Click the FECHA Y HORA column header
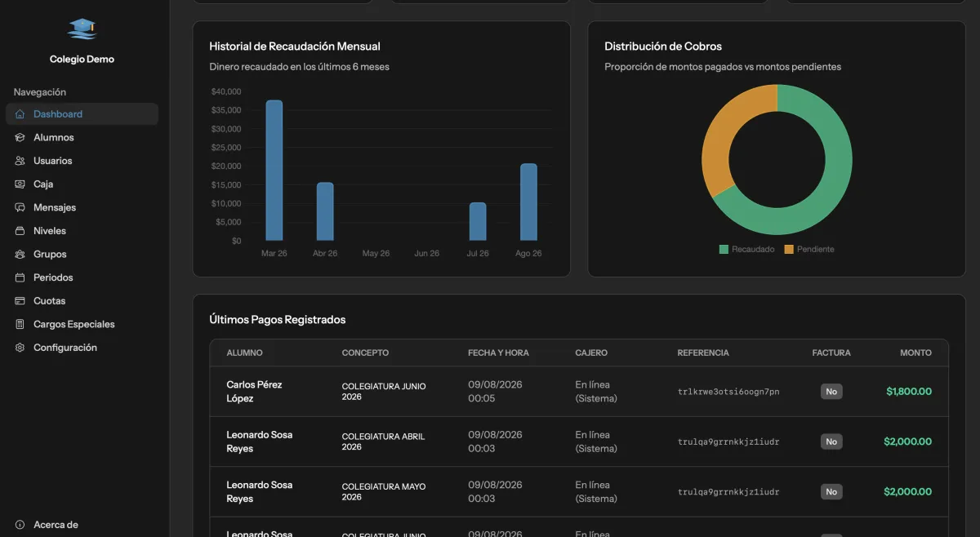Image resolution: width=980 pixels, height=537 pixels. 498,353
